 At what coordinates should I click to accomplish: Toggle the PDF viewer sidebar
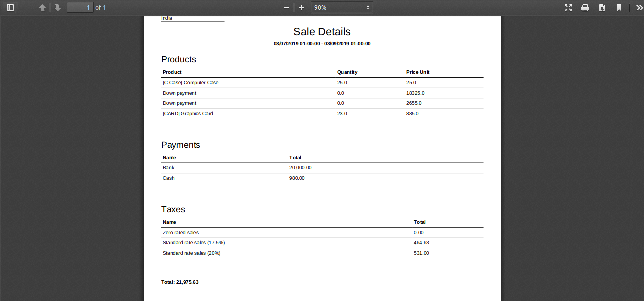(x=10, y=8)
